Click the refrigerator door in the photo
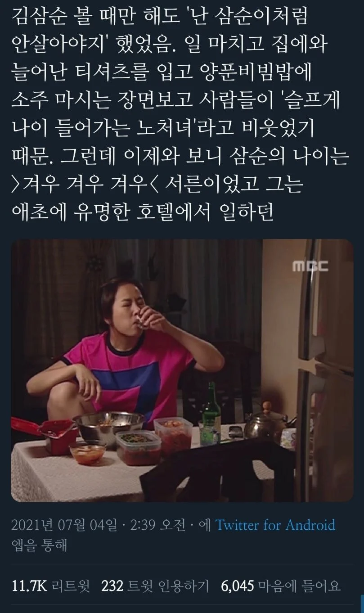364x613 pixels. coord(323,369)
